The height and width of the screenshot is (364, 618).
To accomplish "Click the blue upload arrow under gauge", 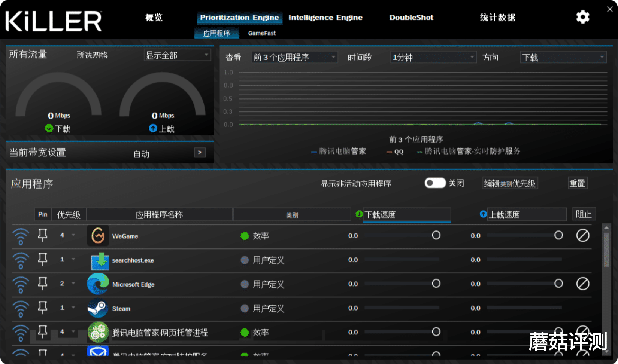I will [153, 128].
